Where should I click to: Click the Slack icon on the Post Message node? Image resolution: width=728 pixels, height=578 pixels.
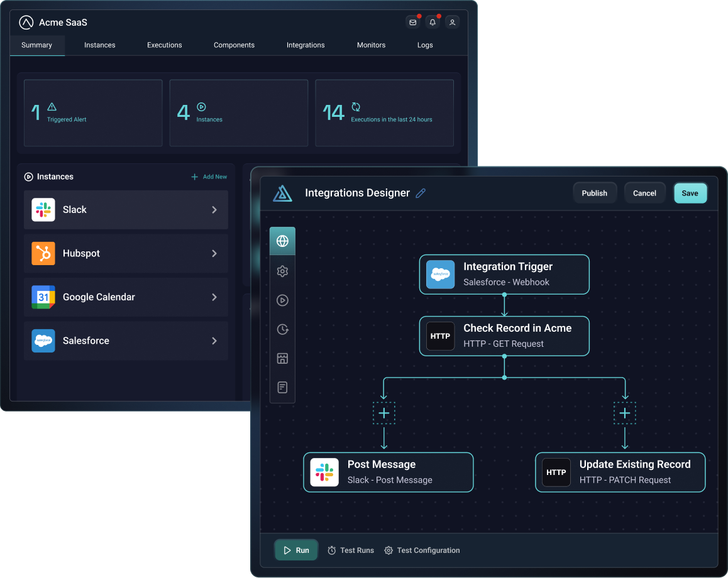click(324, 472)
